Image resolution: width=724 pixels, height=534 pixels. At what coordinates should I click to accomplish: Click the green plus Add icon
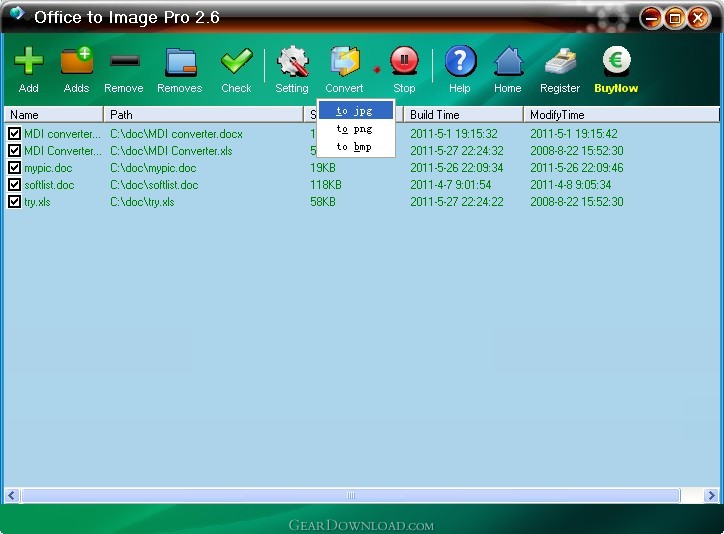[29, 60]
